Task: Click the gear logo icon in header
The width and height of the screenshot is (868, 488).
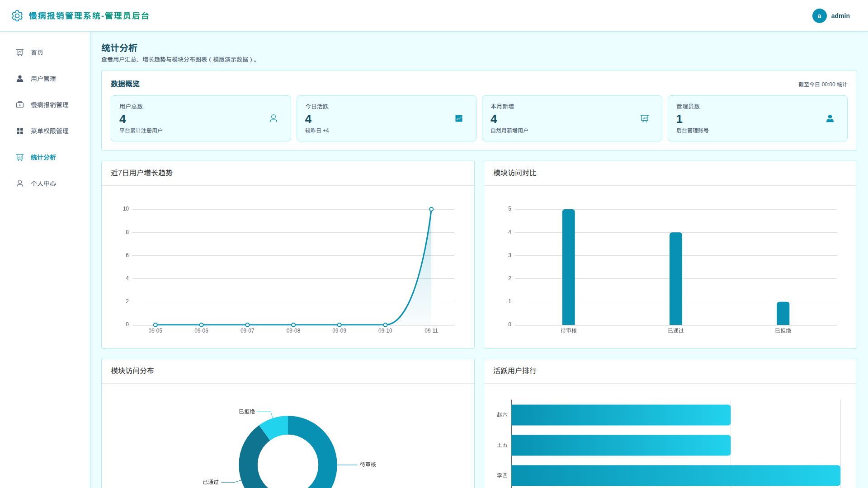Action: [x=17, y=16]
